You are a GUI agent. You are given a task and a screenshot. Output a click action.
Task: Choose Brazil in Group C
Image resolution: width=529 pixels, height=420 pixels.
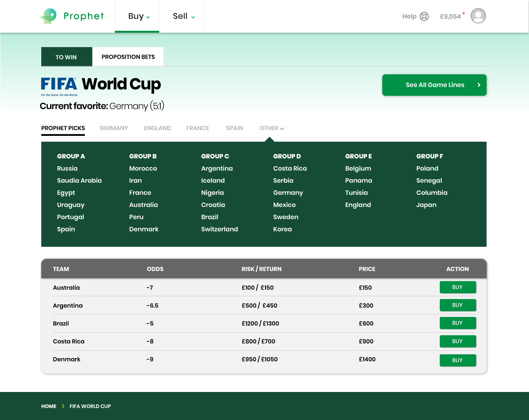click(x=210, y=217)
